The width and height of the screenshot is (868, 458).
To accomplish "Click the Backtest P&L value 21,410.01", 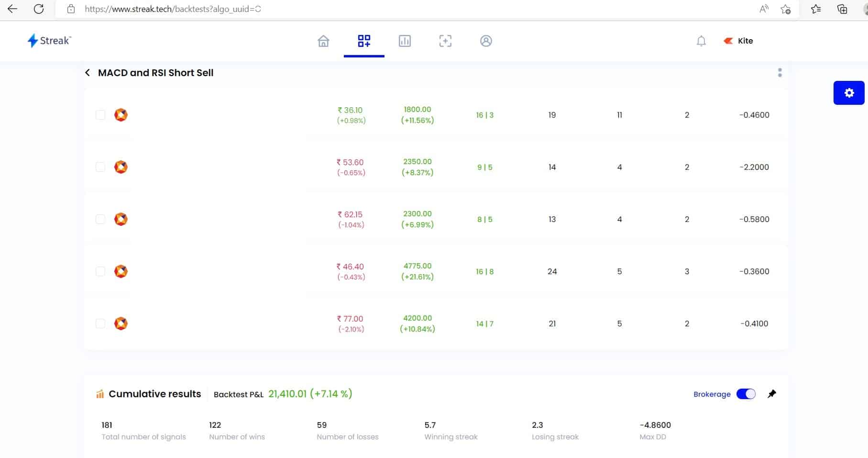I will [288, 394].
